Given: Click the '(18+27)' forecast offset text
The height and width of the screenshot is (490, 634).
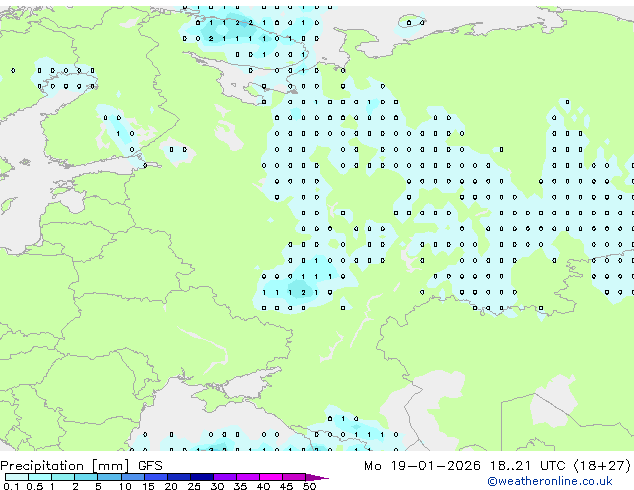Looking at the screenshot, I should tap(602, 466).
